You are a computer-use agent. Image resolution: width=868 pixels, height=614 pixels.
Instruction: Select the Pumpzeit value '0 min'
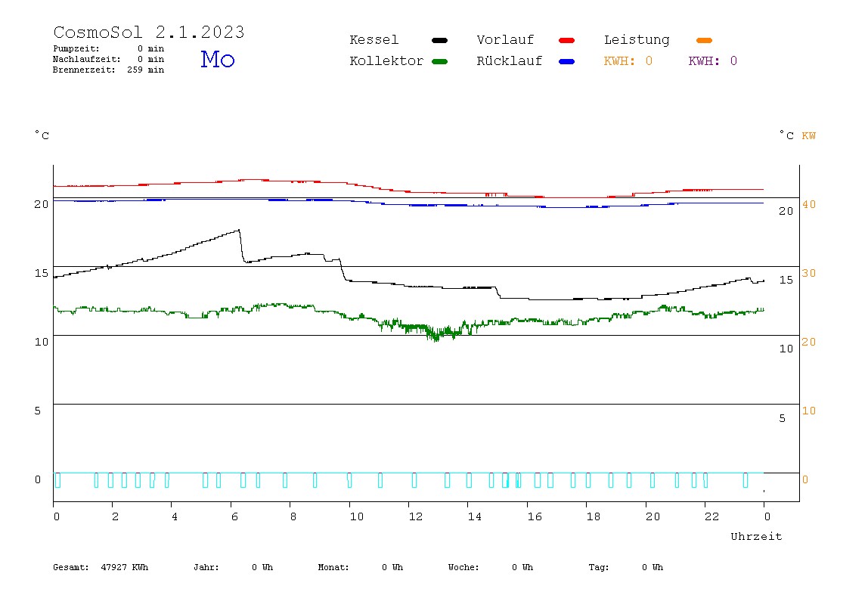150,48
